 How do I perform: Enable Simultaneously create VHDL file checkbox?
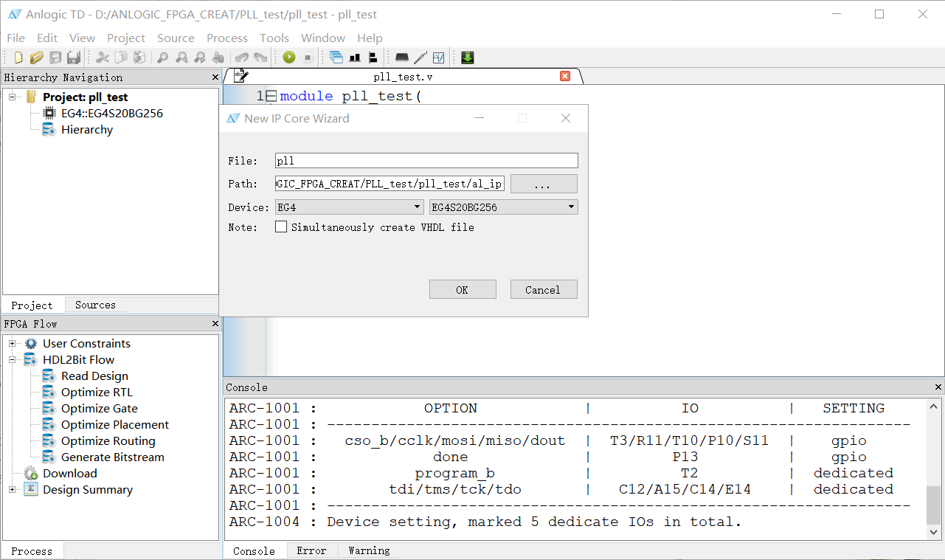pos(281,227)
